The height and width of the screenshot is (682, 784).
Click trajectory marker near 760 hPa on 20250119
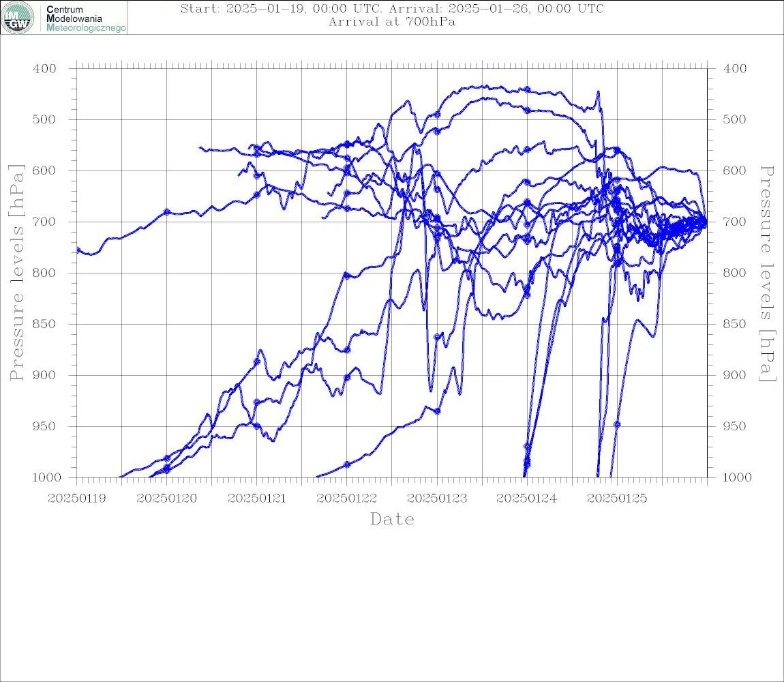click(x=78, y=250)
